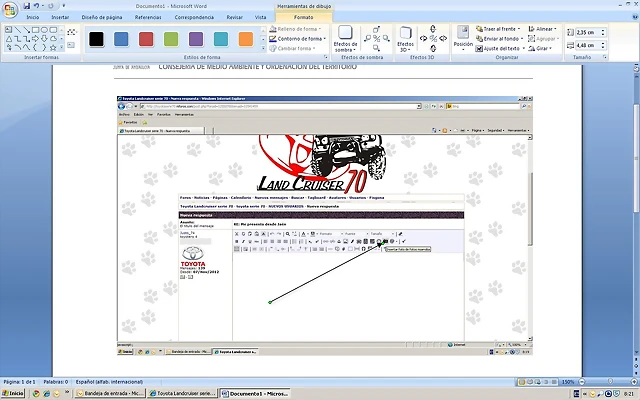Apply the orange shape style
The height and width of the screenshot is (400, 640).
click(246, 39)
